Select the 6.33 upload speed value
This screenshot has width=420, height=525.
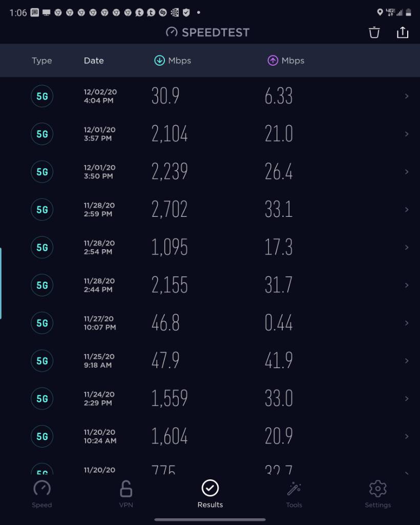(x=279, y=96)
